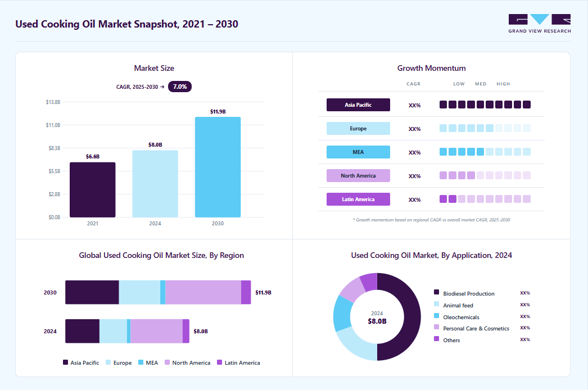
Task: Click the 2021 market size bar
Action: coord(93,190)
